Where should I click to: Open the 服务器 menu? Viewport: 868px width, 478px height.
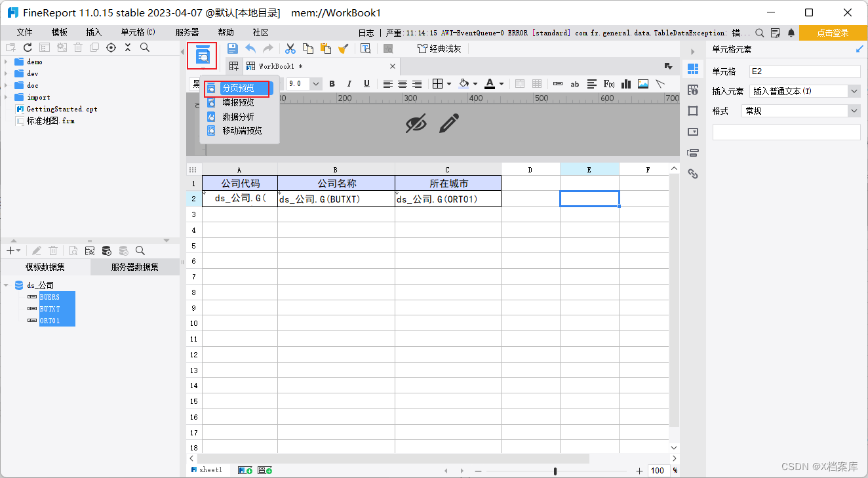click(187, 32)
